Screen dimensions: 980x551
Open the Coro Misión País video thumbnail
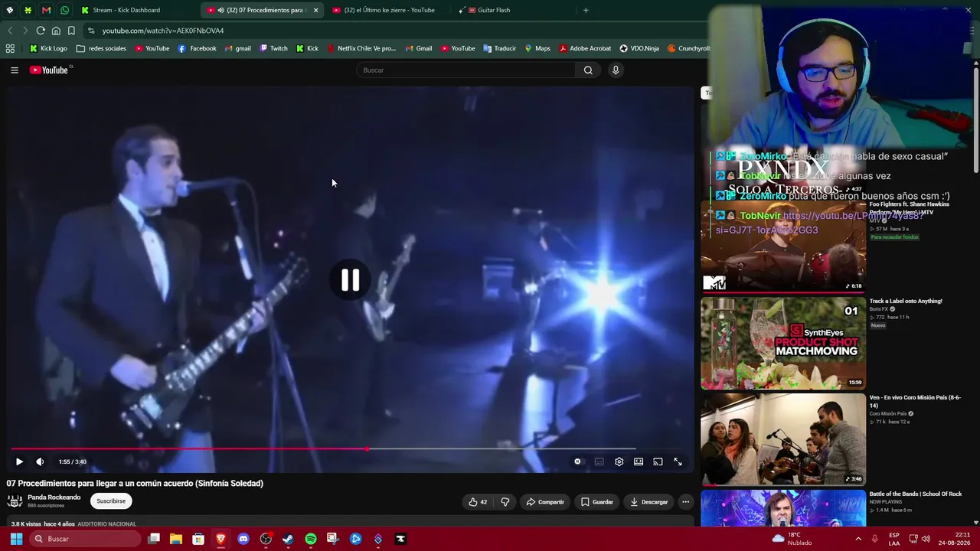click(x=783, y=439)
